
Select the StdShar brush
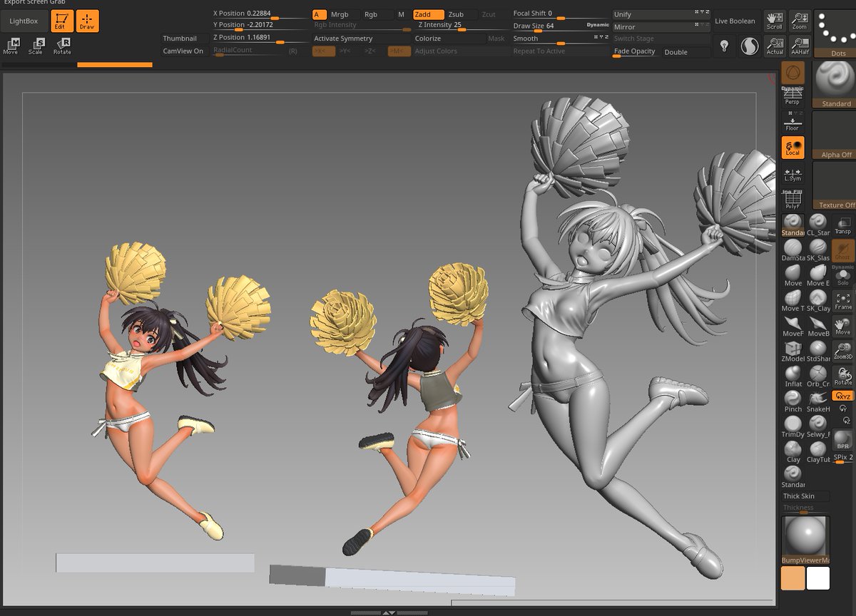pos(818,351)
